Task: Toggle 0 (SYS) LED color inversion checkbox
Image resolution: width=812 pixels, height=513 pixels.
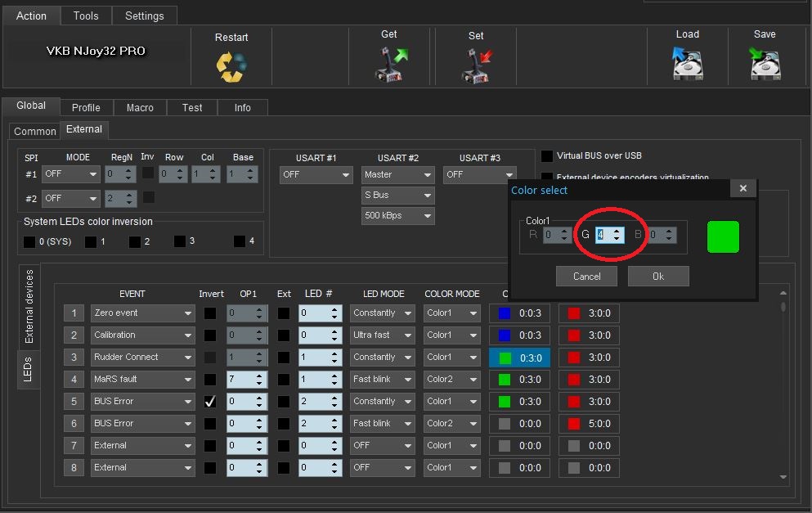Action: [29, 242]
